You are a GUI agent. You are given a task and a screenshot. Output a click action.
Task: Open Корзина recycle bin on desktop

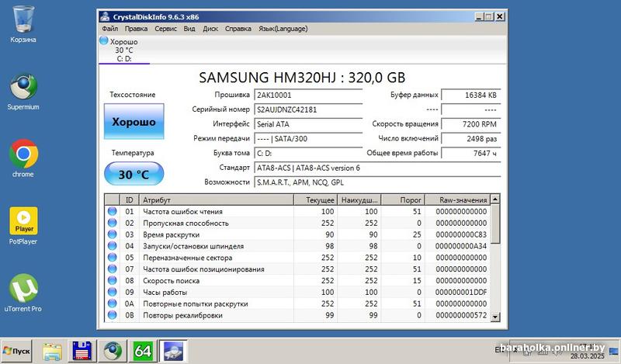click(x=23, y=24)
